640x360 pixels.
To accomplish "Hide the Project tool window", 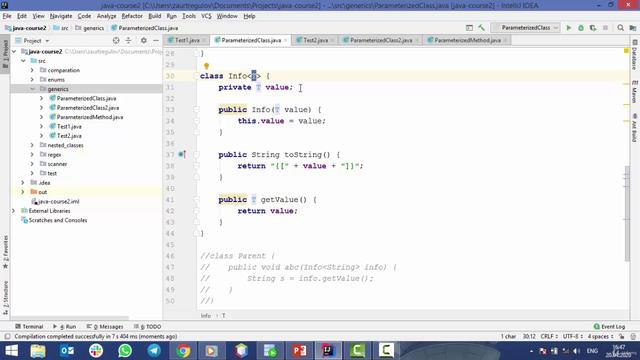I will [x=156, y=40].
